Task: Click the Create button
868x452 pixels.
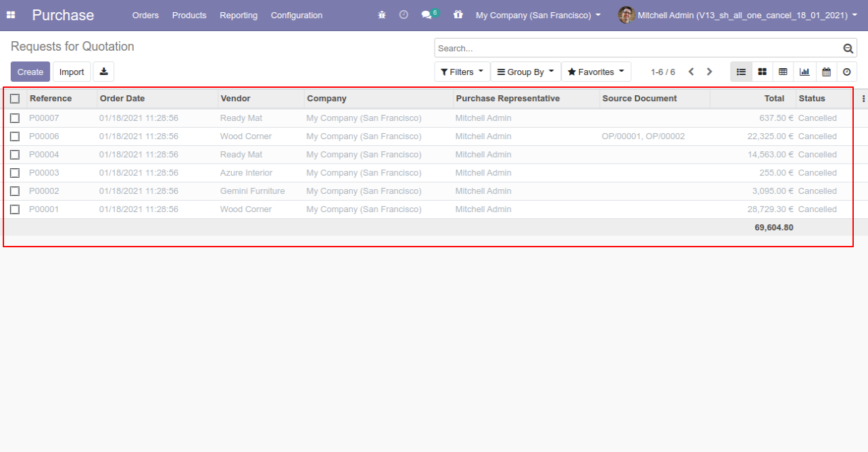Action: click(30, 72)
